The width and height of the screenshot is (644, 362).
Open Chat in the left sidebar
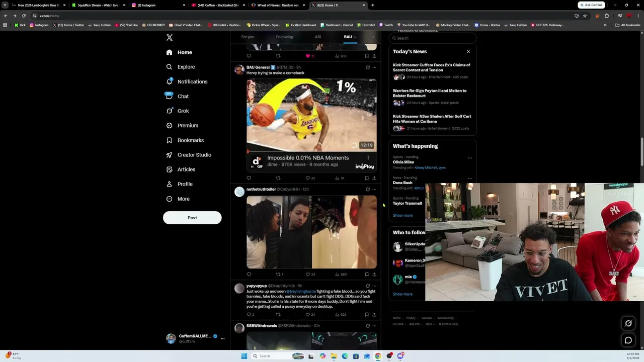[x=177, y=96]
